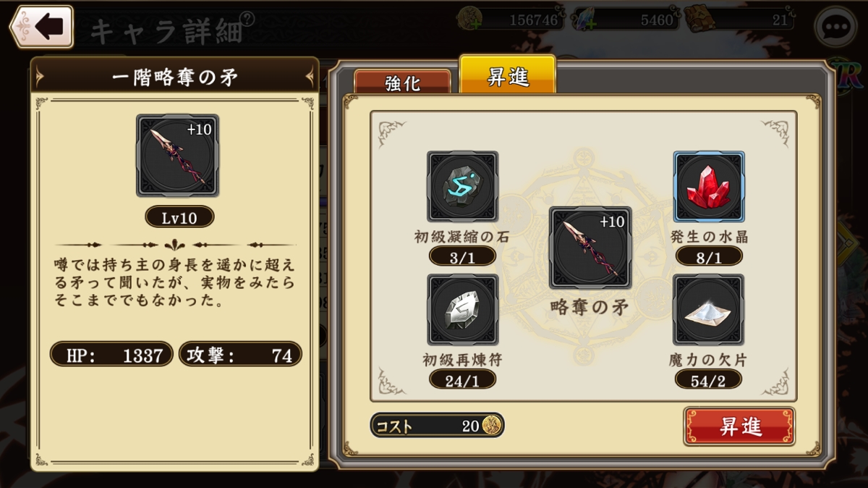Tap the 54/2 material count label
Image resolution: width=868 pixels, height=488 pixels.
pyautogui.click(x=709, y=379)
